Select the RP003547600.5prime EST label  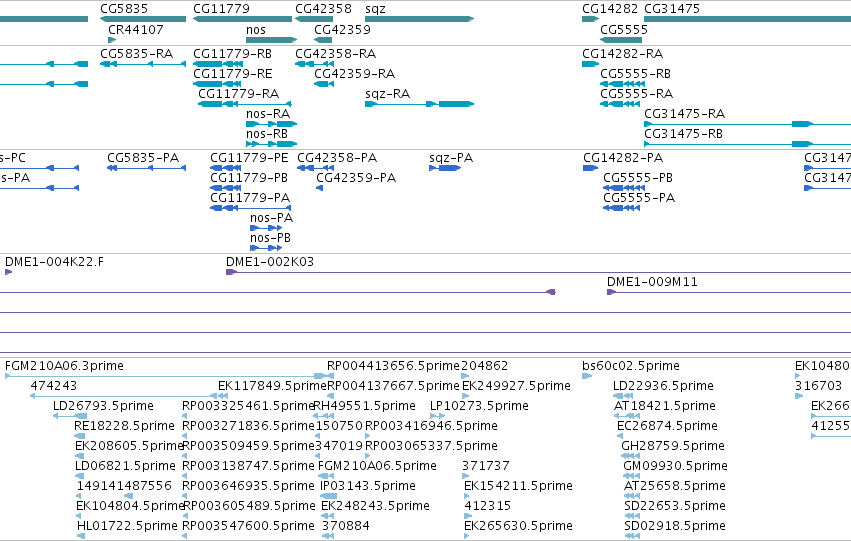(x=248, y=526)
